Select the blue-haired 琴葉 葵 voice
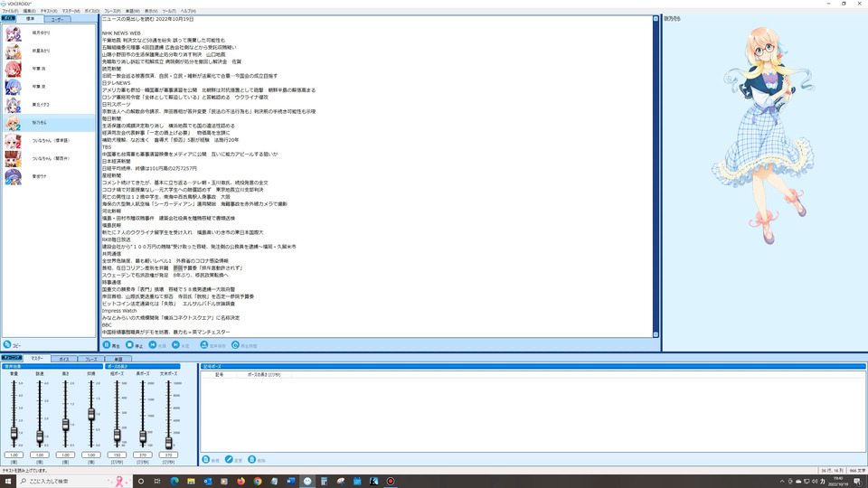This screenshot has width=868, height=488. pyautogui.click(x=49, y=87)
